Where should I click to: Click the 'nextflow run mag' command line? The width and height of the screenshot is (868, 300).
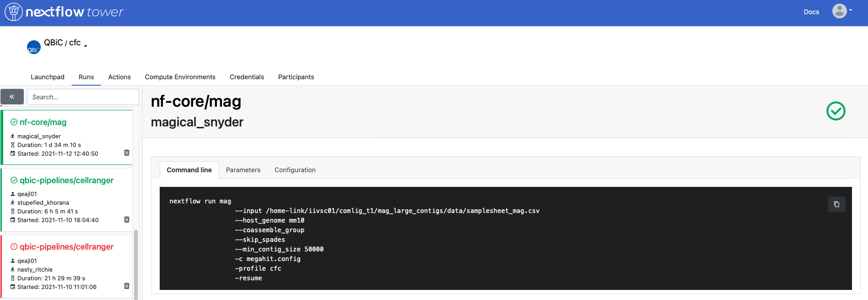(200, 201)
